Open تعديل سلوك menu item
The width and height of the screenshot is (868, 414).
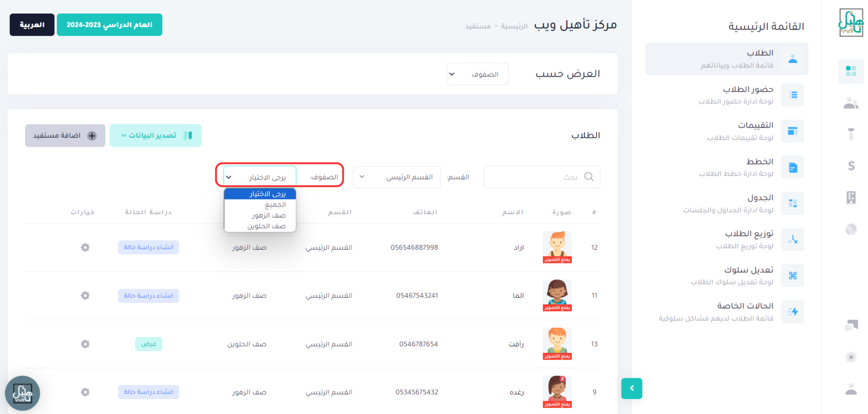point(726,276)
